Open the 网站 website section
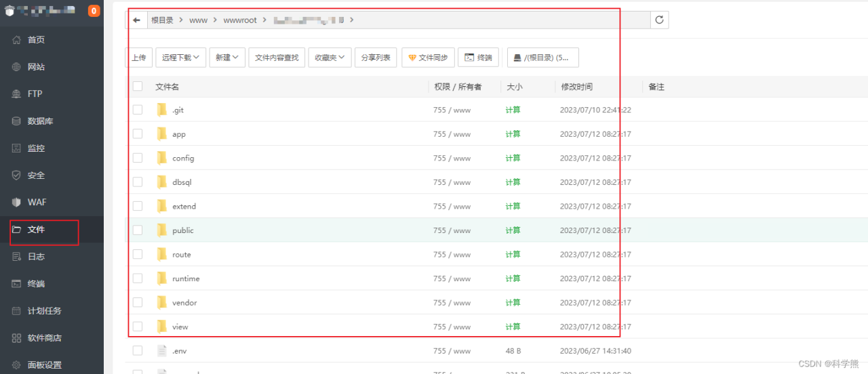The image size is (868, 374). (x=36, y=67)
